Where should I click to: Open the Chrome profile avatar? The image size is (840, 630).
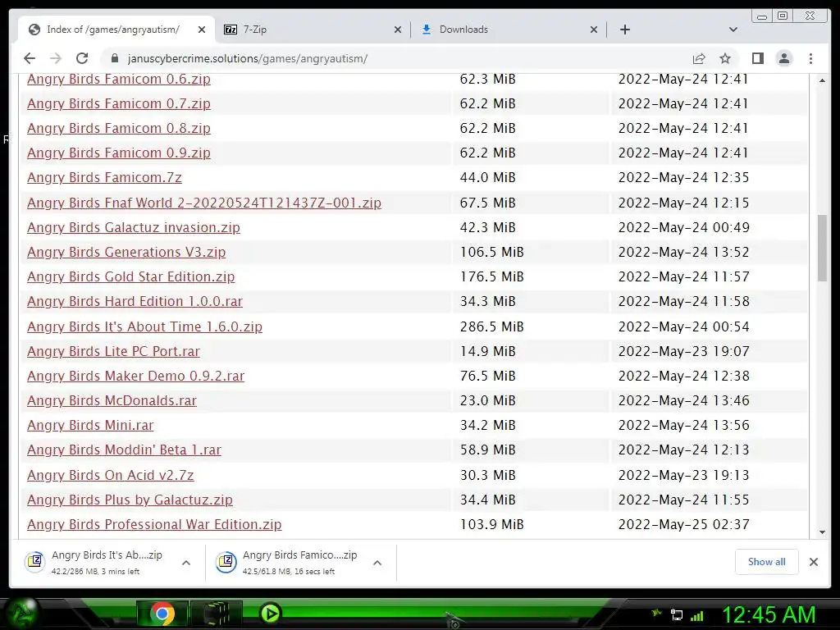[783, 58]
